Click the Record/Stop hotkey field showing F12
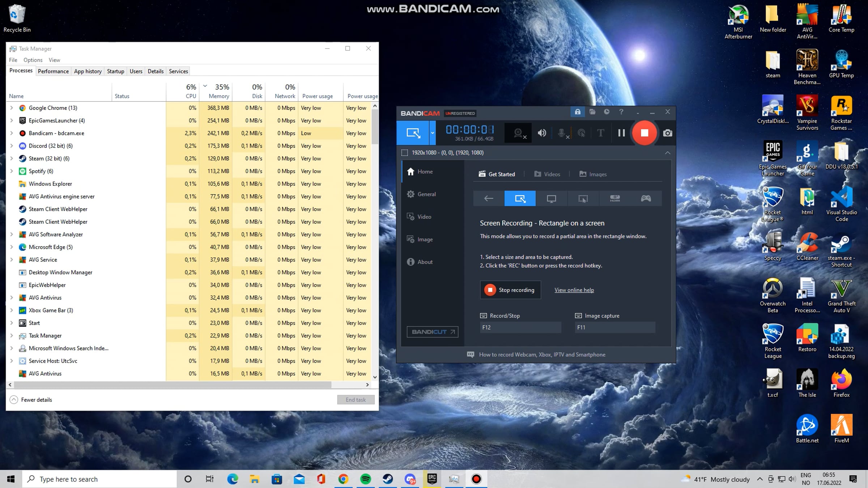This screenshot has width=868, height=488. point(520,328)
